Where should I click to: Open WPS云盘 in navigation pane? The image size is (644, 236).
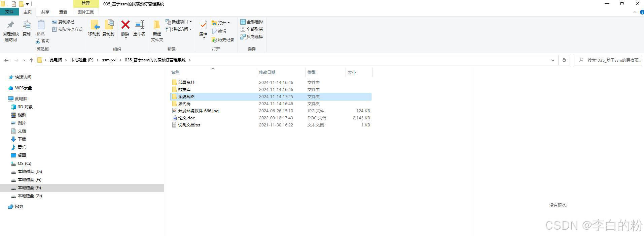click(20, 88)
